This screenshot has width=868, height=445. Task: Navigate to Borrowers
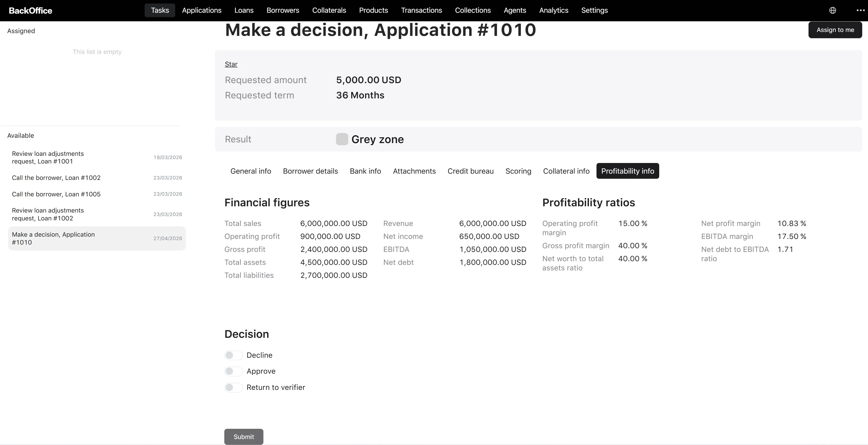tap(283, 10)
